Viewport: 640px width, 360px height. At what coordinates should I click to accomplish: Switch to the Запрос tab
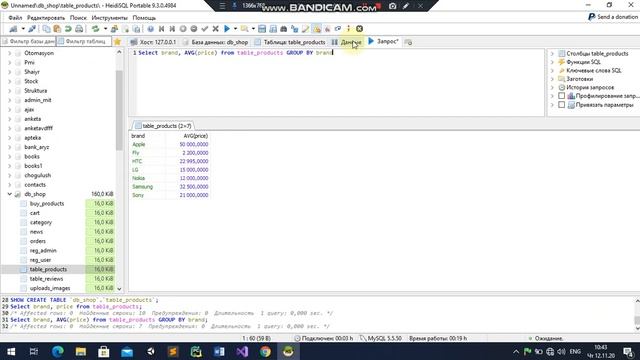click(x=383, y=42)
